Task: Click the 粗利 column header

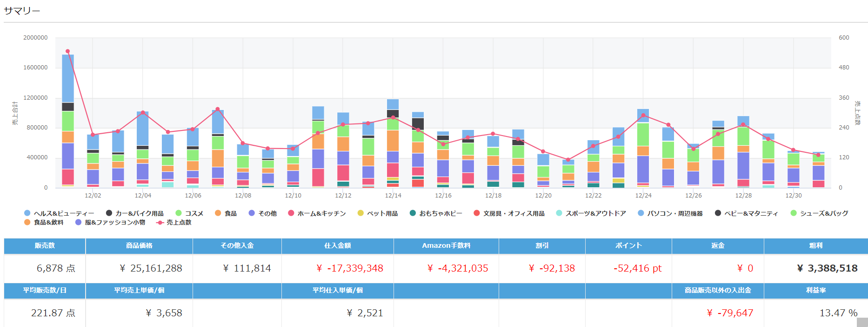Action: (x=815, y=245)
